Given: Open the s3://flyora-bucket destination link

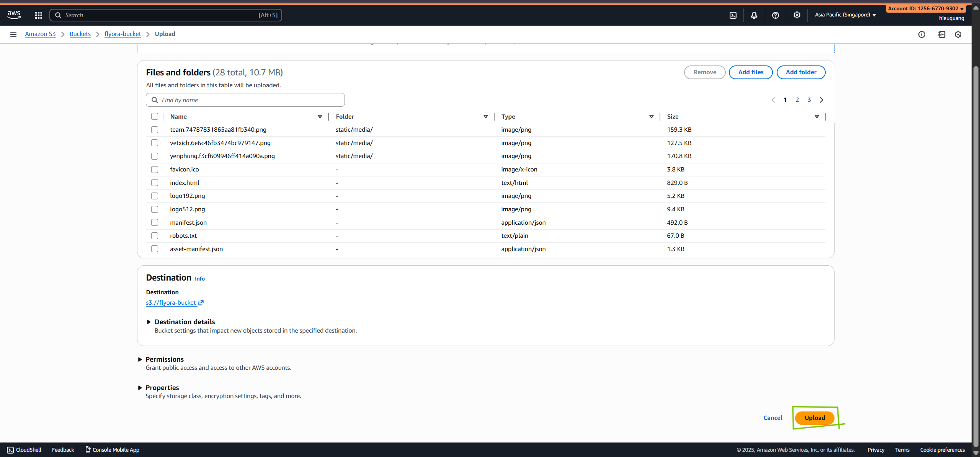Looking at the screenshot, I should (171, 302).
